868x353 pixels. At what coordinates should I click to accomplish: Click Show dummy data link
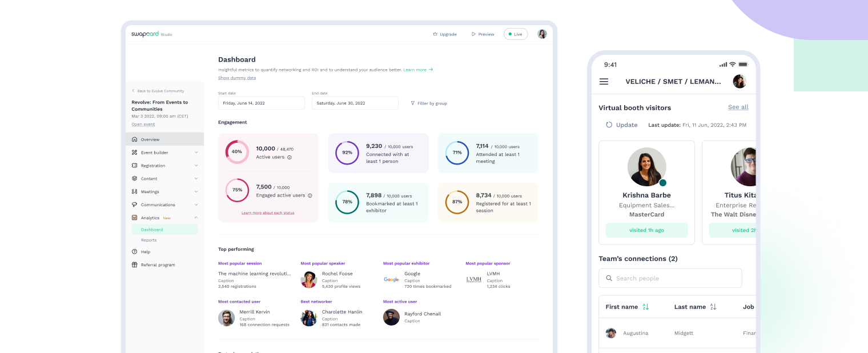pos(237,78)
